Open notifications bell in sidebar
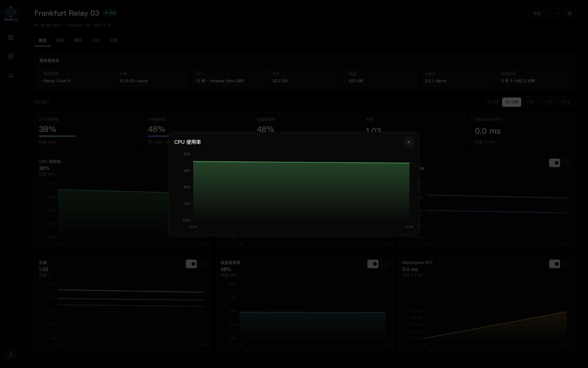Viewport: 588px width, 368px height. click(x=11, y=75)
